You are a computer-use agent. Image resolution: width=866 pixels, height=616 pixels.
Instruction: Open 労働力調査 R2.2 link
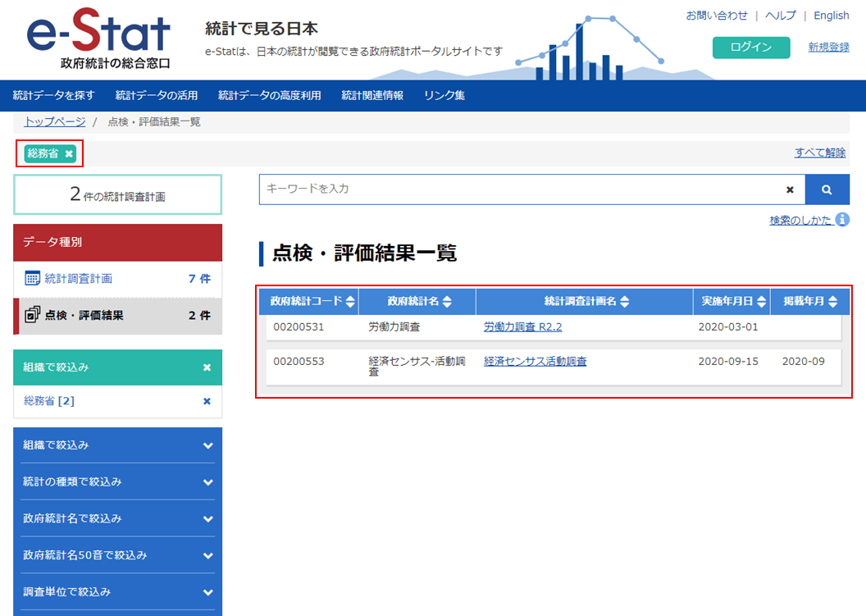522,326
